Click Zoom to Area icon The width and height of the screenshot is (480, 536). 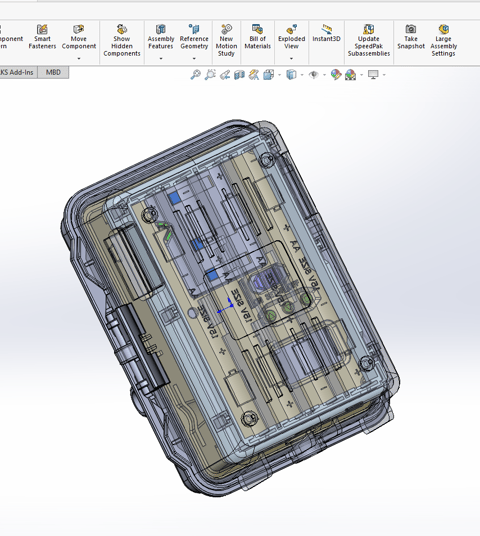point(210,75)
